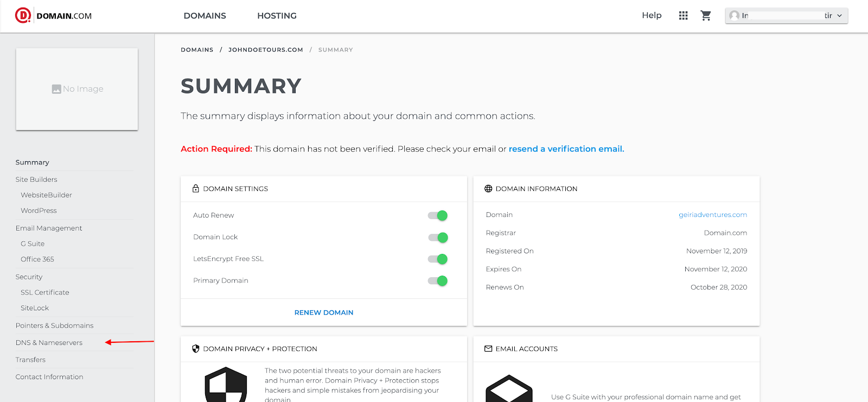Toggle the Domain Lock switch
This screenshot has height=402, width=868.
(x=438, y=237)
